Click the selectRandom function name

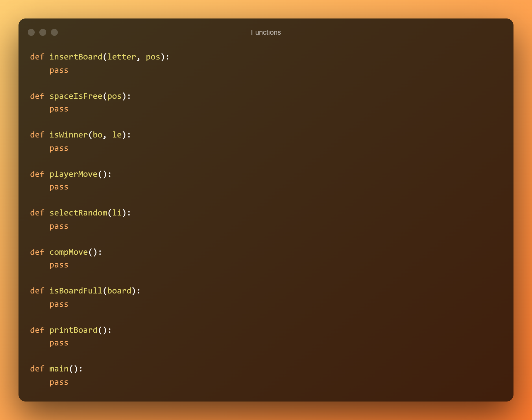pyautogui.click(x=78, y=213)
